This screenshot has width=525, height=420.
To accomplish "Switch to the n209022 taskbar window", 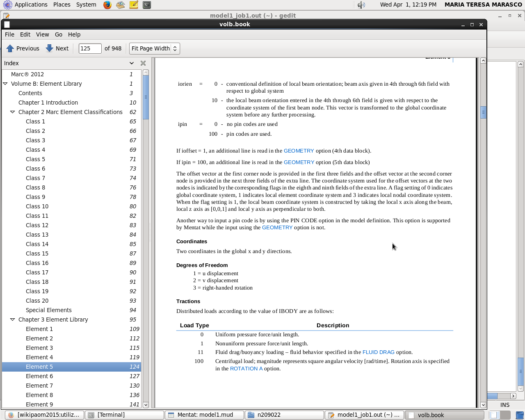I will [284, 415].
